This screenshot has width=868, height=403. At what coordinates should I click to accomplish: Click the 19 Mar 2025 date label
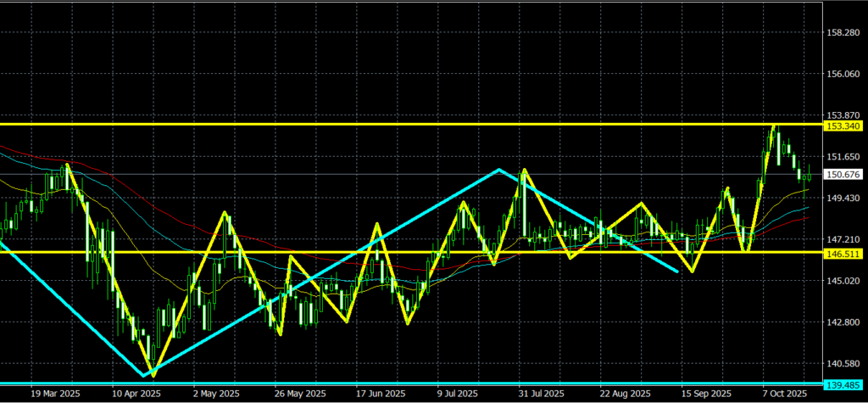[x=54, y=394]
